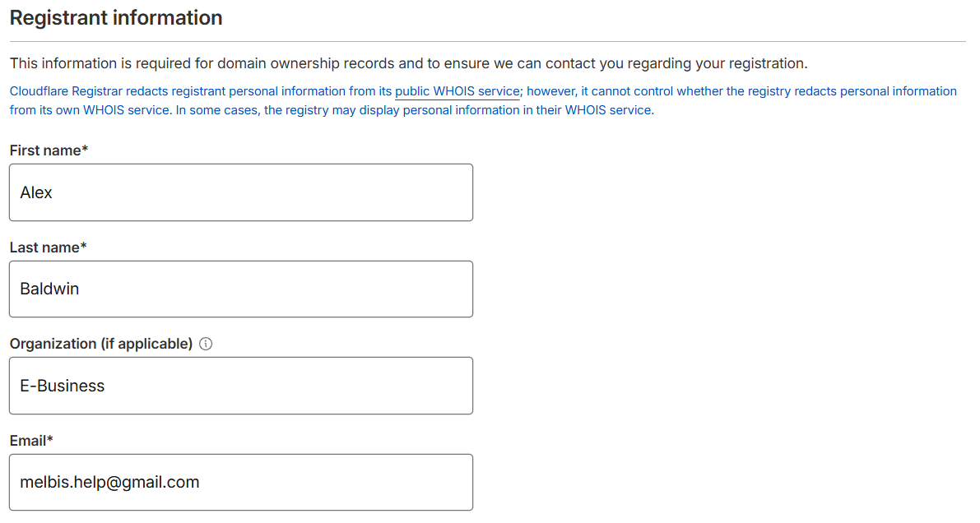Focus the First name input field
Image resolution: width=980 pixels, height=523 pixels.
point(241,192)
